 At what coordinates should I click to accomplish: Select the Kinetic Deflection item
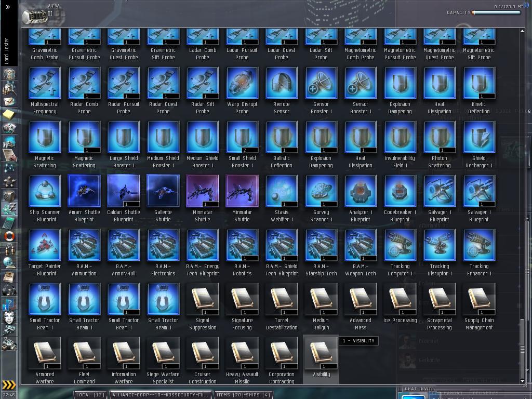click(478, 91)
